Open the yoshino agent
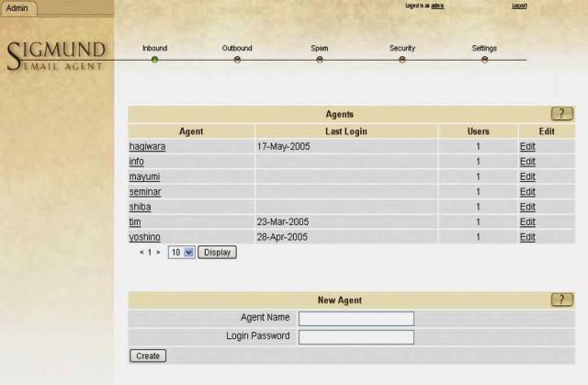Screen dimensions: 588x385 (144, 237)
